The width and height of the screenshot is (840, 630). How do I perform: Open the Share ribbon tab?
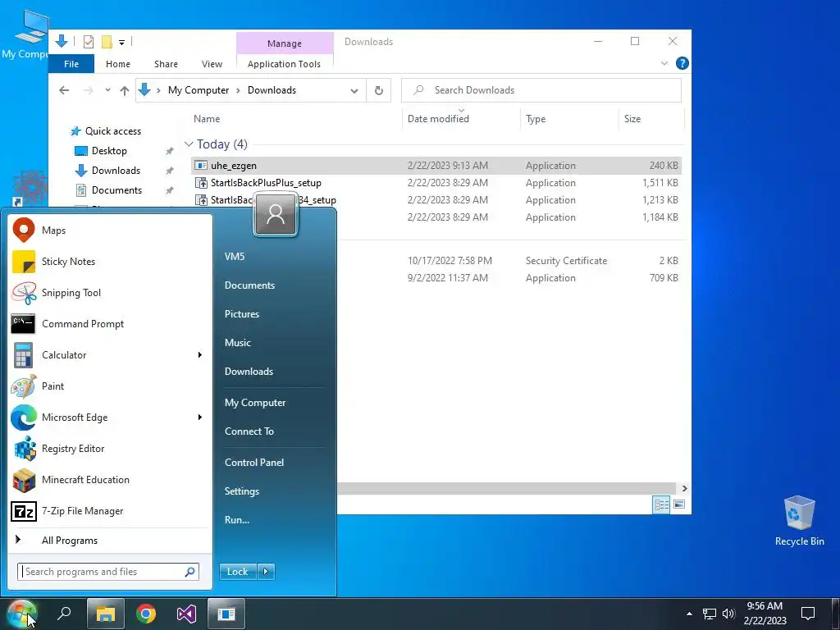pos(166,64)
